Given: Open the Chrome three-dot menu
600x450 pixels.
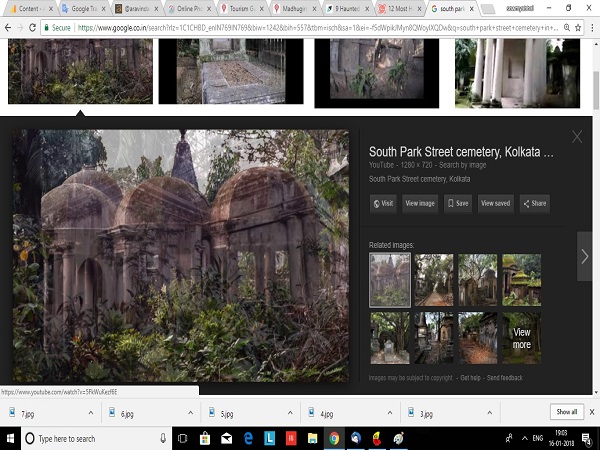Looking at the screenshot, I should coord(592,28).
